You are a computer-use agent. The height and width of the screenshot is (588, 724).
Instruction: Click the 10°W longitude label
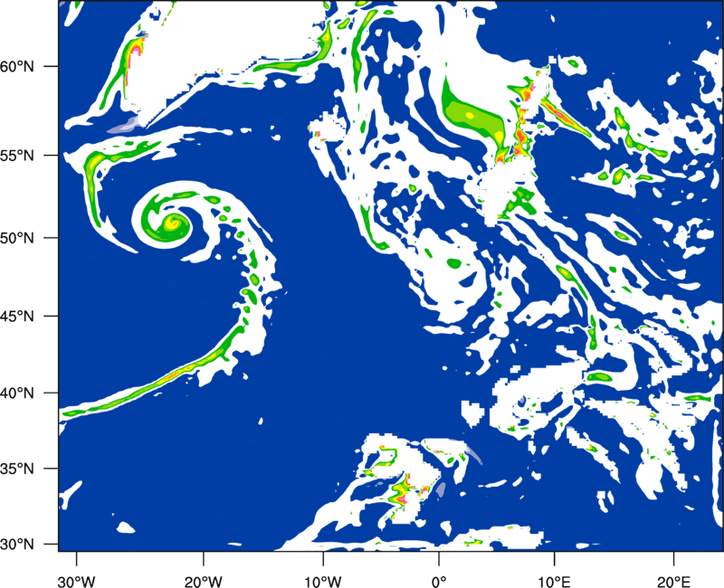pos(322,582)
